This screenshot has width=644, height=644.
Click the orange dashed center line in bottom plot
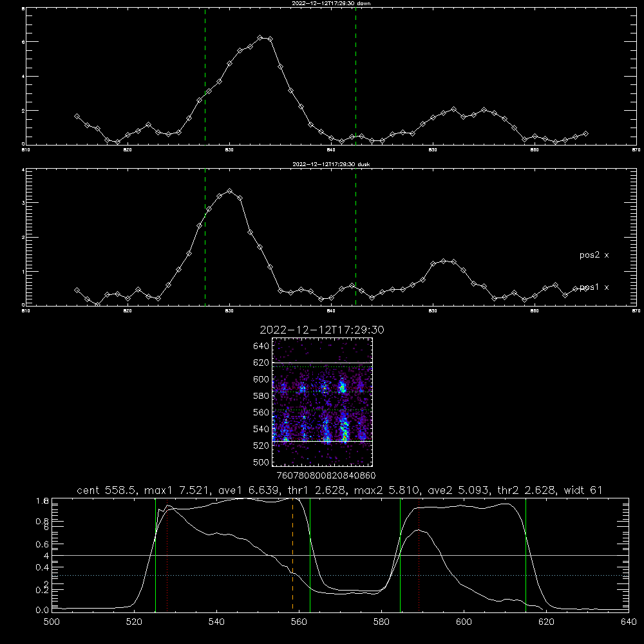coord(292,554)
